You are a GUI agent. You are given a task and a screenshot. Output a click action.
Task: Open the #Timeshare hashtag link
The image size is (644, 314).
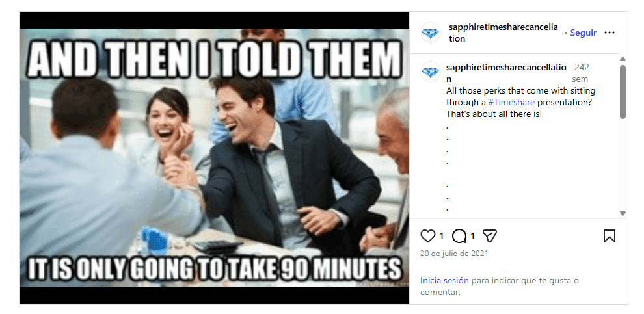511,102
